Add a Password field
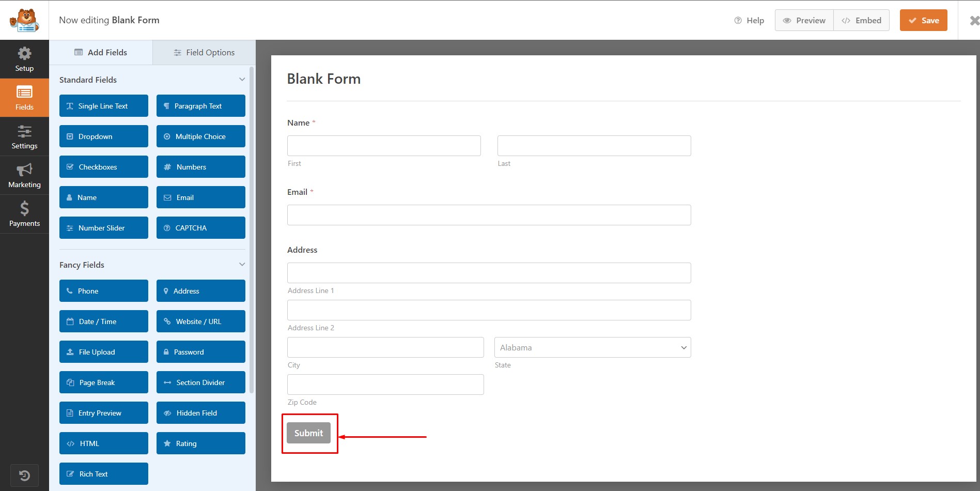 click(x=201, y=352)
